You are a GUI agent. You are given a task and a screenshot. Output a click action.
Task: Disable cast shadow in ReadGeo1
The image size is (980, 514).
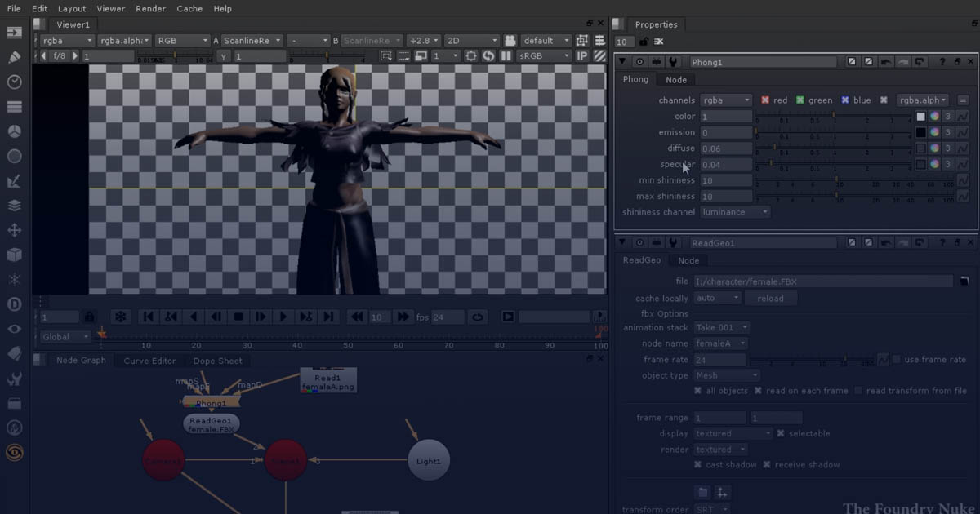(x=697, y=464)
